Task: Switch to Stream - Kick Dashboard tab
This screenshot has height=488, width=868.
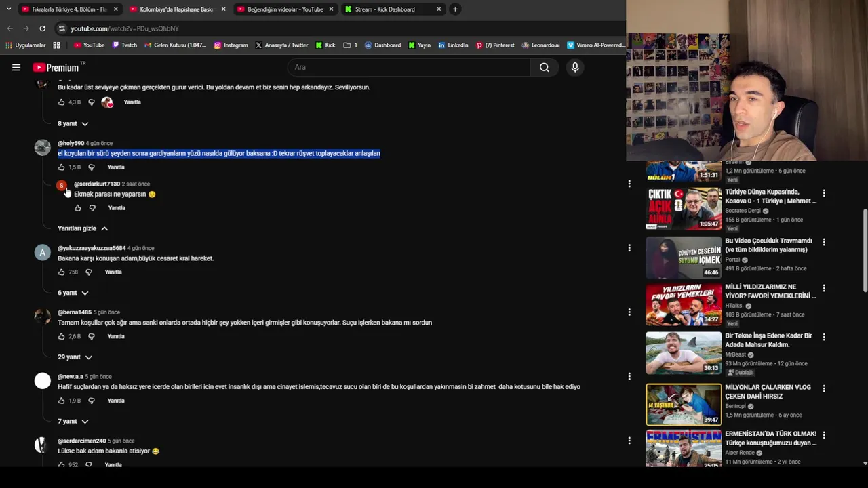Action: [393, 9]
